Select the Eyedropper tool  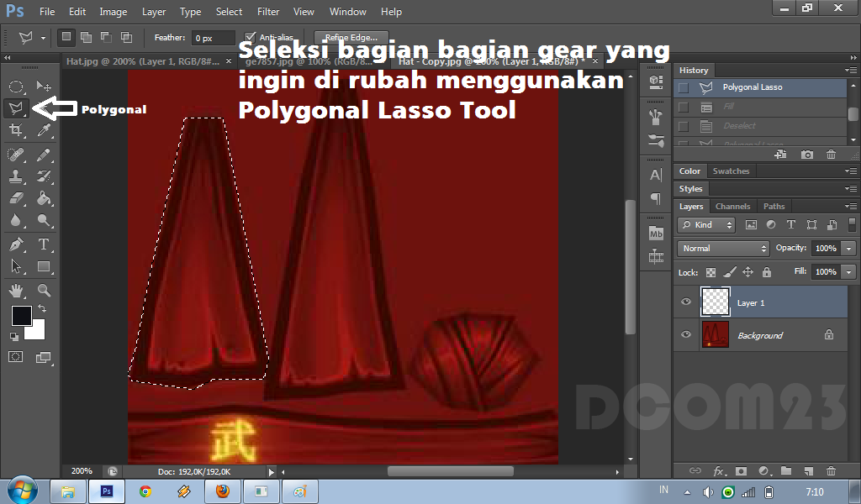tap(44, 130)
